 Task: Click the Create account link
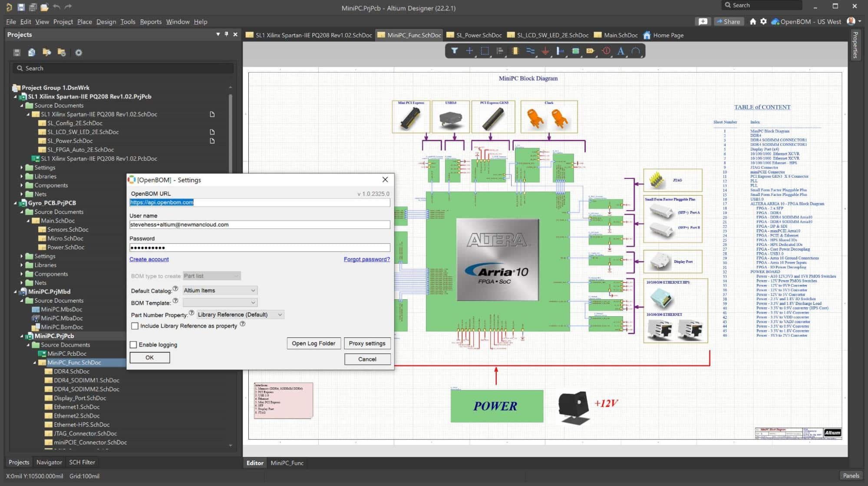[149, 259]
